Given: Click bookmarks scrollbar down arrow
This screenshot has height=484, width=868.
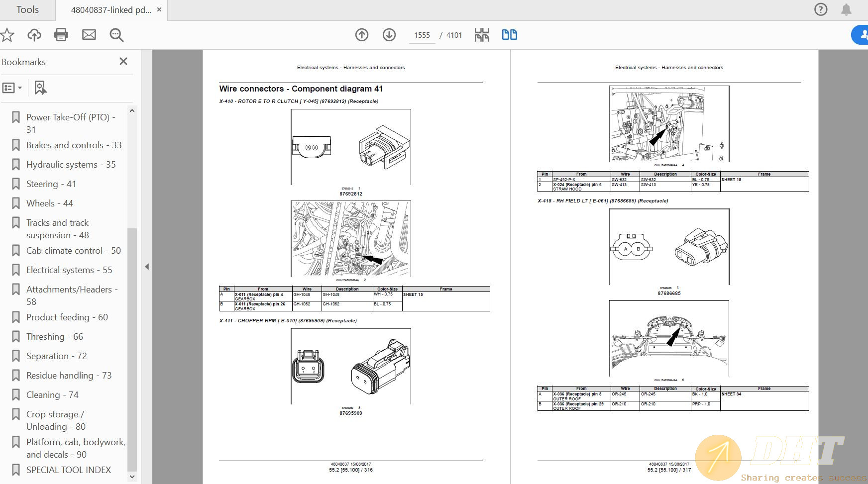Looking at the screenshot, I should pyautogui.click(x=132, y=477).
